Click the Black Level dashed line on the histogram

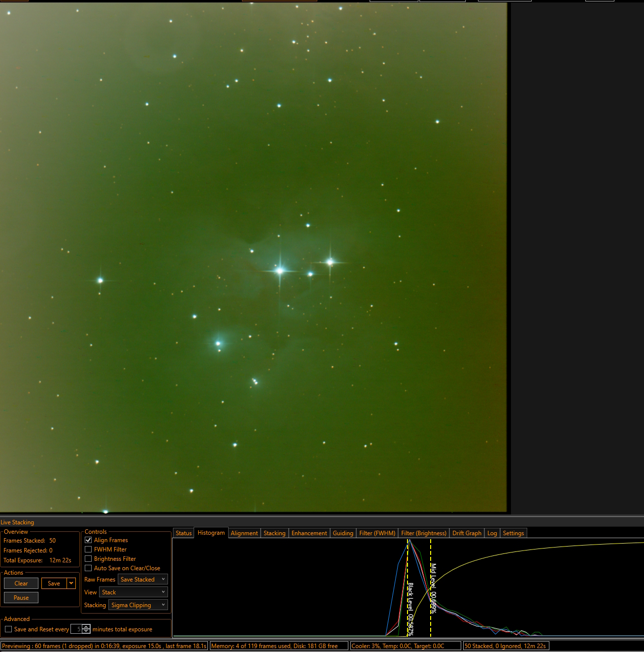click(407, 587)
